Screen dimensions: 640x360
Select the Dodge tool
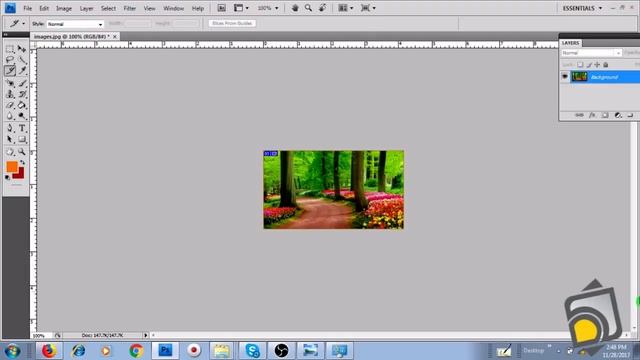pos(22,116)
